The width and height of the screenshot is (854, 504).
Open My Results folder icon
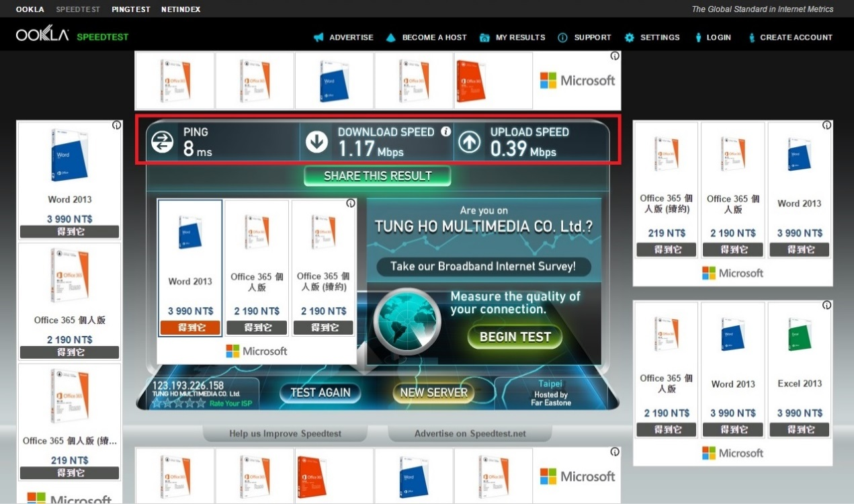point(484,38)
